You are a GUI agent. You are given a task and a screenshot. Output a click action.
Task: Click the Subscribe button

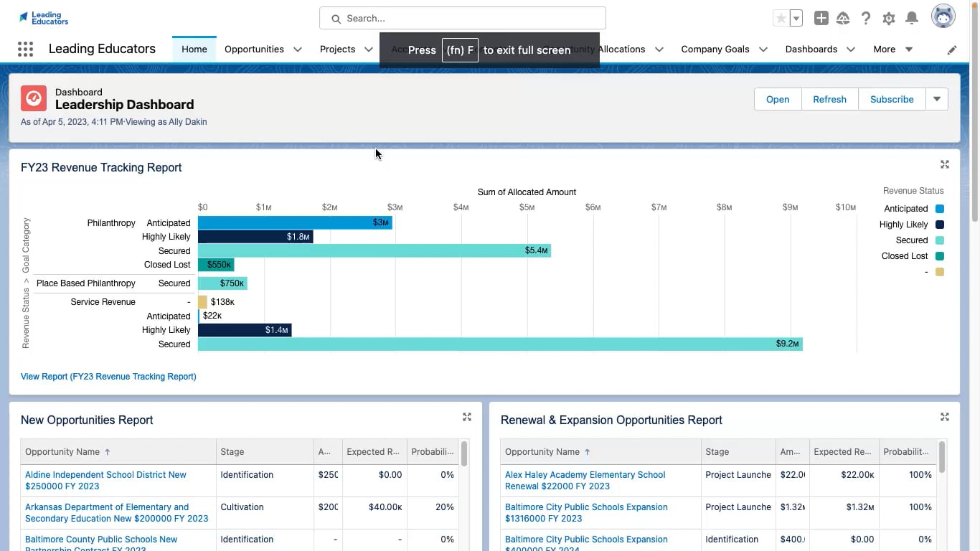pyautogui.click(x=892, y=99)
